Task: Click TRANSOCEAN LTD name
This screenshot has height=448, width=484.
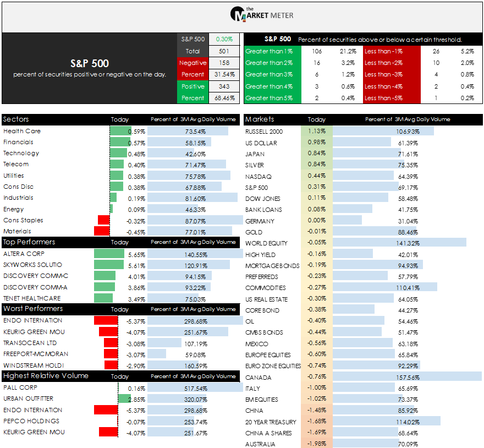Action: point(30,343)
